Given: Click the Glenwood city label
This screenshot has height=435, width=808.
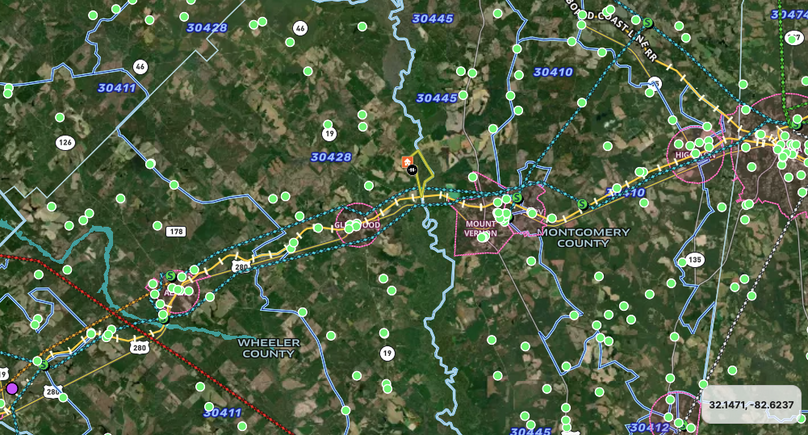Looking at the screenshot, I should coord(357,225).
